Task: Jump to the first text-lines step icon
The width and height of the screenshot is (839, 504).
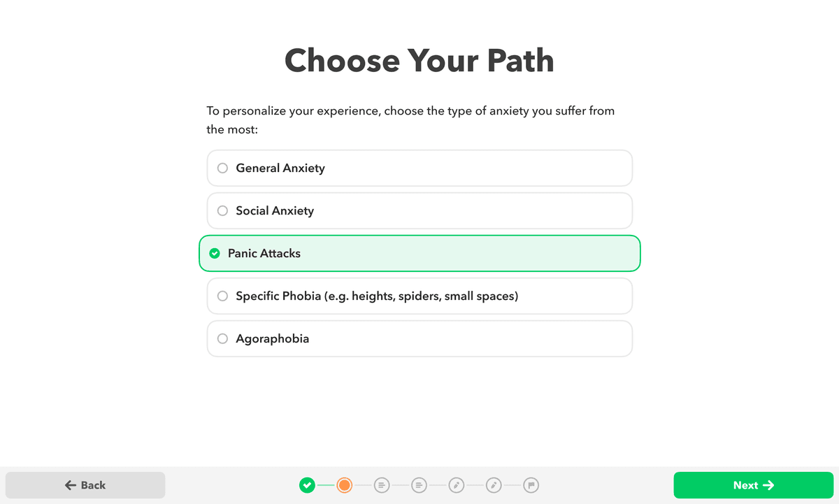Action: tap(382, 485)
